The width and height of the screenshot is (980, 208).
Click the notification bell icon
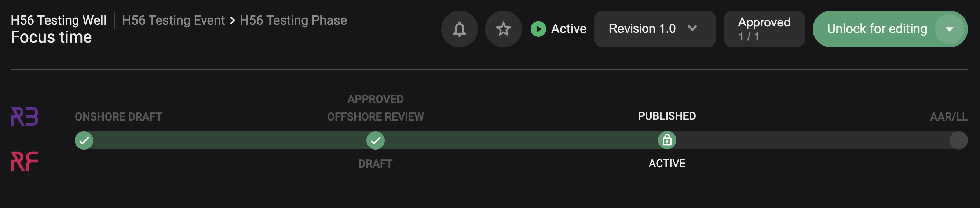click(459, 29)
